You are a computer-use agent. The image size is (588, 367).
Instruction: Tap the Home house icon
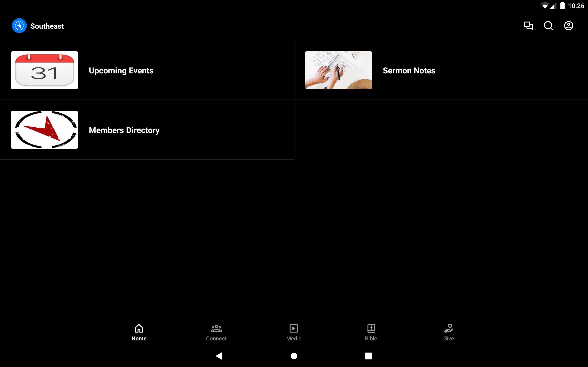(x=139, y=328)
